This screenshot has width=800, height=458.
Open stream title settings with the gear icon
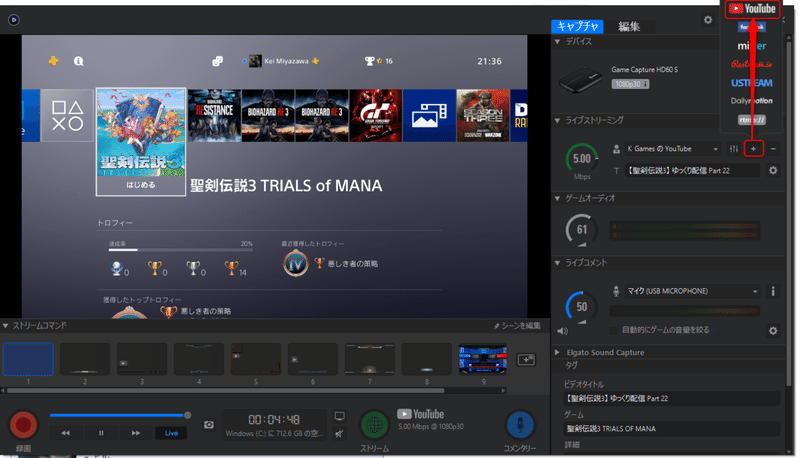(773, 170)
